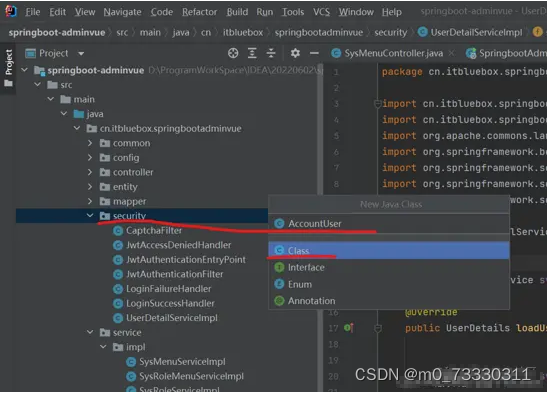
Task: Click line number 5 in editor gutter
Action: click(336, 136)
